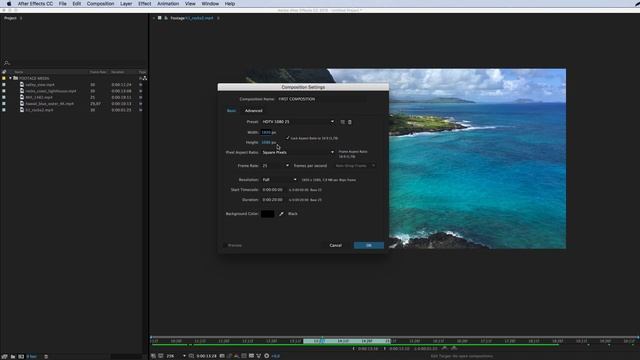
Task: Toggle the Preview checkbox
Action: coord(225,245)
